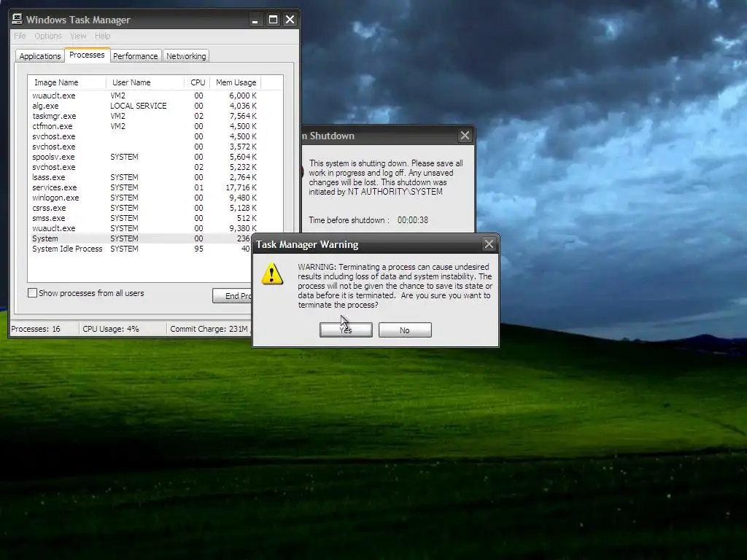Open the File menu
The image size is (747, 560).
(20, 36)
